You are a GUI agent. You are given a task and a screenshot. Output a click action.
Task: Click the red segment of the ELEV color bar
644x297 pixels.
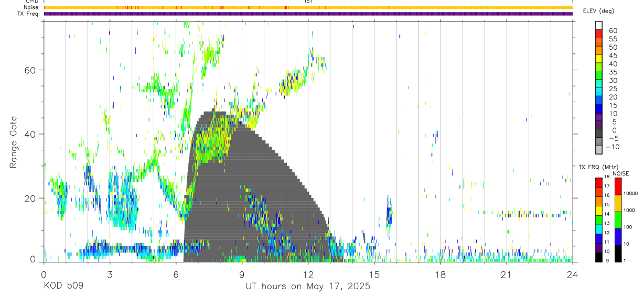pyautogui.click(x=599, y=34)
